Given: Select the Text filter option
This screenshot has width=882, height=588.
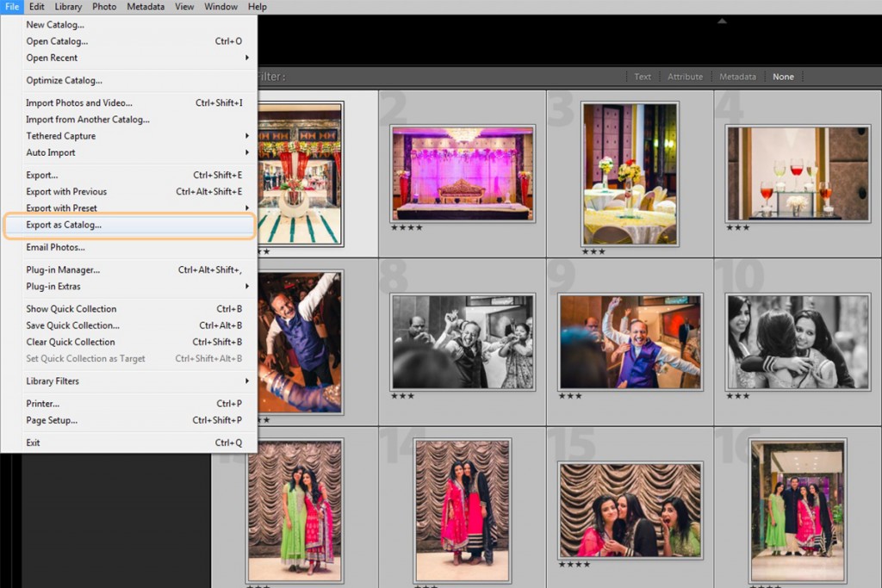Looking at the screenshot, I should (643, 77).
